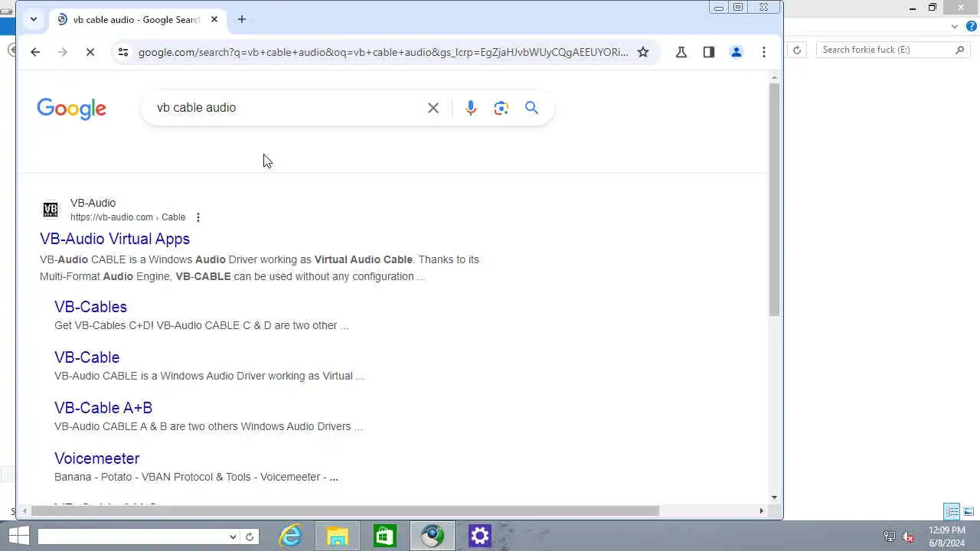Open a new Chrome tab
Image resolution: width=980 pixels, height=551 pixels.
coord(242,19)
